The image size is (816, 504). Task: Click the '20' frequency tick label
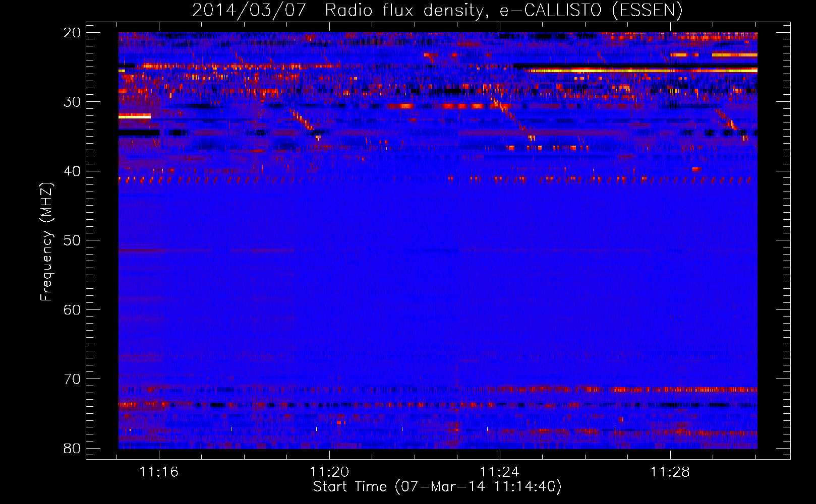[72, 33]
